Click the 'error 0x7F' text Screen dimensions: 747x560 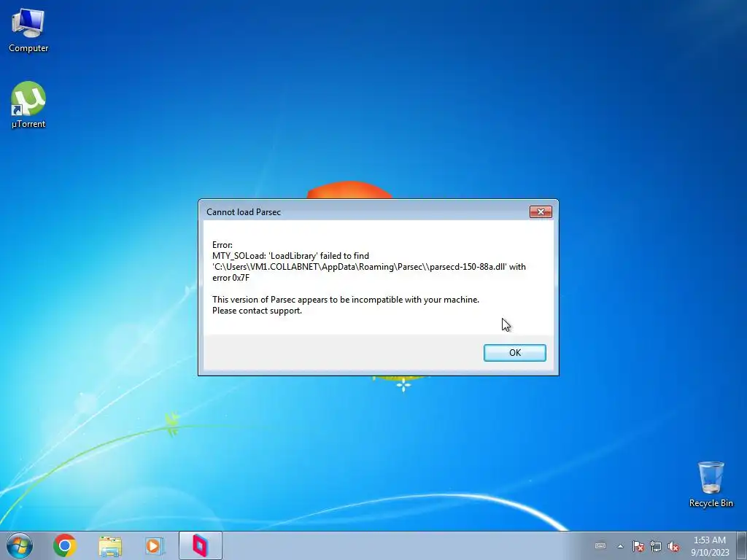(231, 278)
